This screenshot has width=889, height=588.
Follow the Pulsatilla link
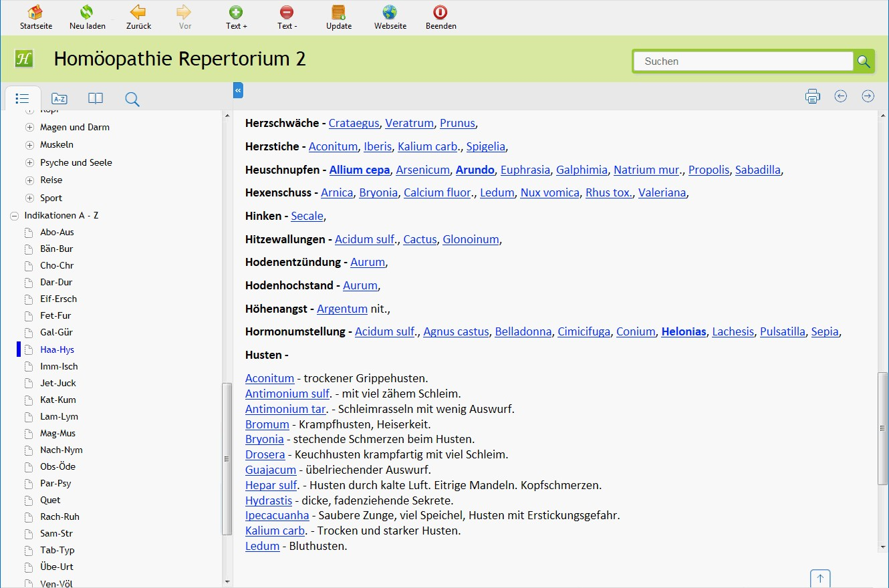(x=782, y=331)
